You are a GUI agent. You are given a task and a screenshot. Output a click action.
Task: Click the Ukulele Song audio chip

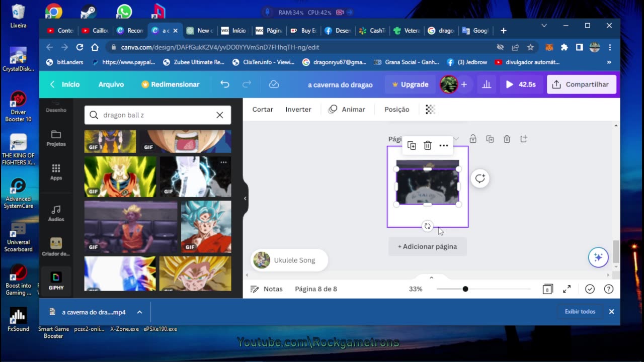[x=289, y=260]
